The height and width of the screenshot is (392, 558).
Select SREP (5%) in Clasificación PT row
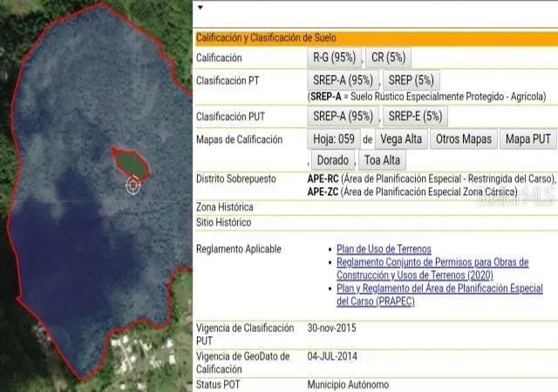[x=411, y=80]
